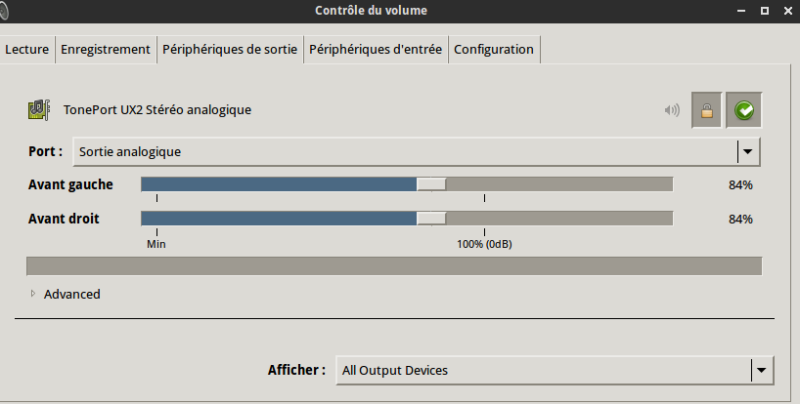The height and width of the screenshot is (404, 800).
Task: Open the Configuration tab
Action: click(494, 49)
